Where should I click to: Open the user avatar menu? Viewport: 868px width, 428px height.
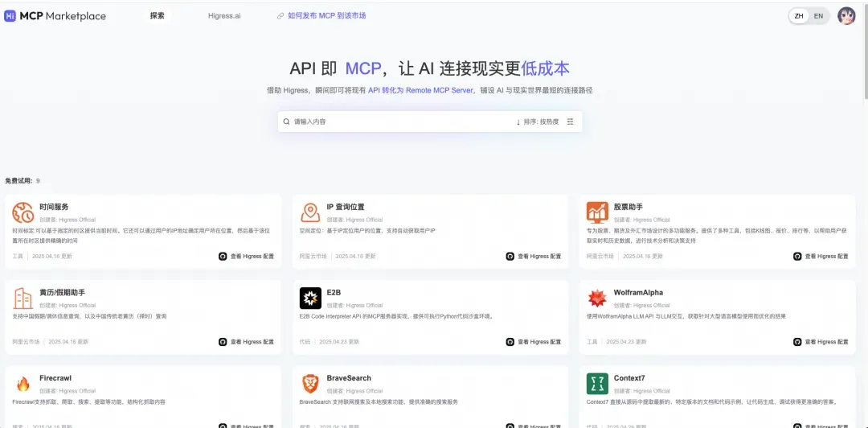coord(845,16)
